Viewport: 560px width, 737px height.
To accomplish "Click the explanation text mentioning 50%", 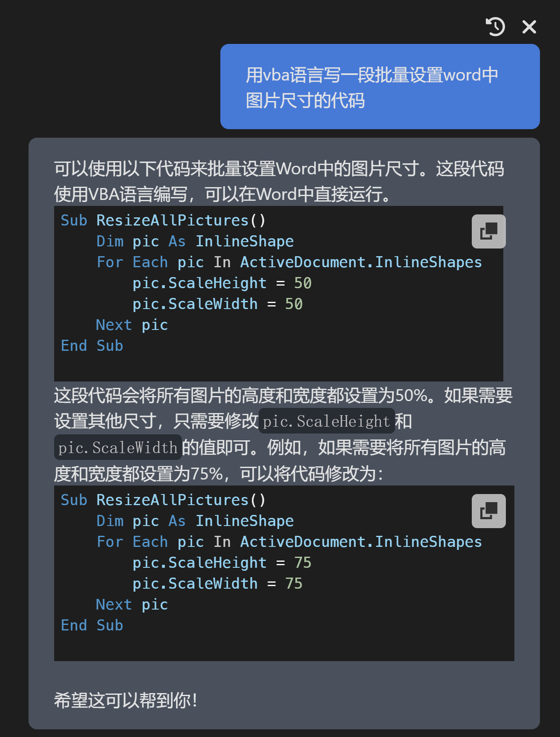I will point(283,396).
